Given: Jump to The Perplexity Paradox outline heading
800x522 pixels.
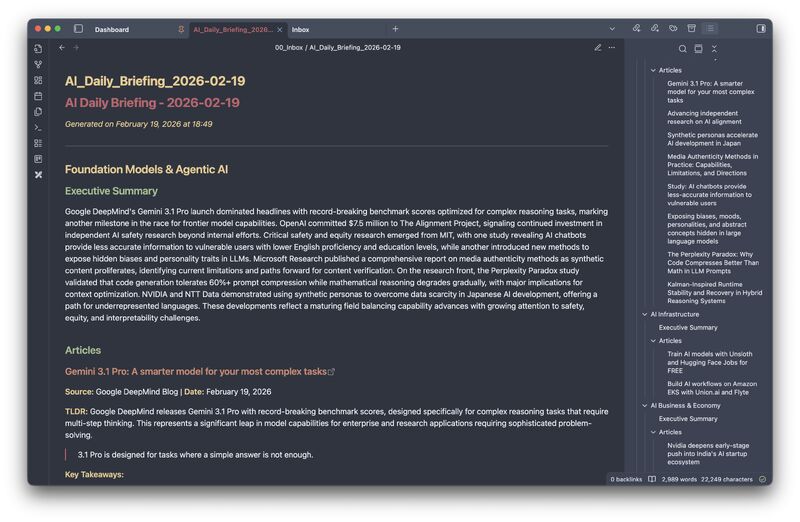Looking at the screenshot, I should (x=713, y=263).
